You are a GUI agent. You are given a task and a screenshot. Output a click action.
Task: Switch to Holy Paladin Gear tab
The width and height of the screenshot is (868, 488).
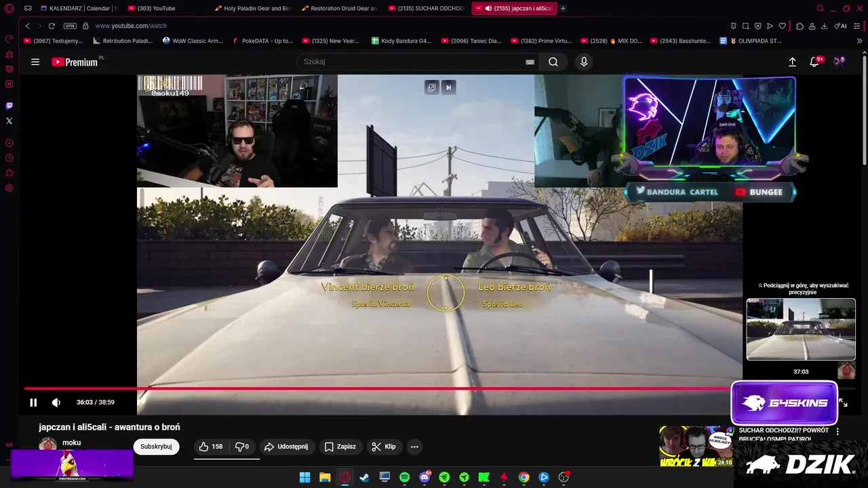pos(253,8)
